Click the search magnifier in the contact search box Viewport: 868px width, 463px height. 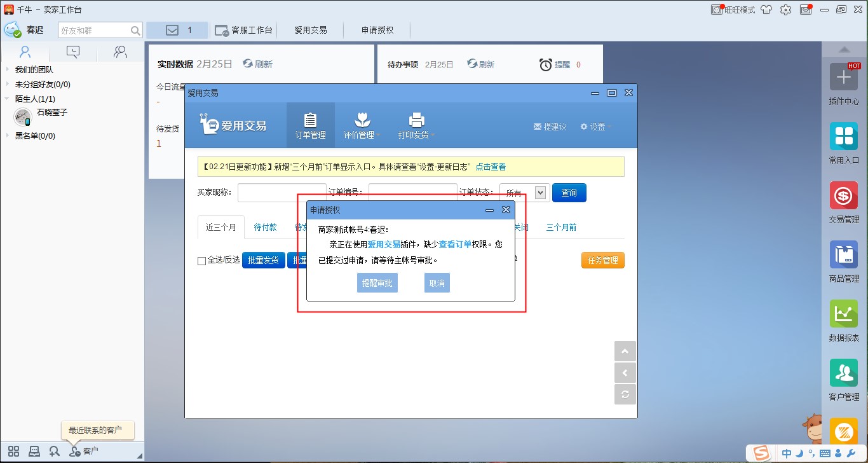pyautogui.click(x=135, y=31)
